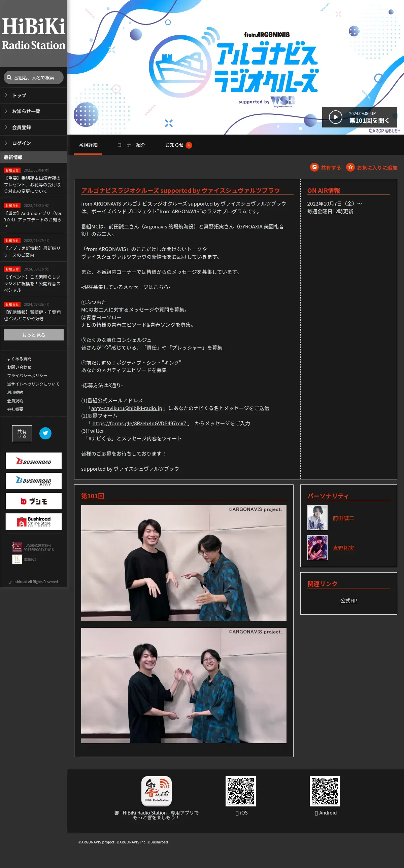Click the star favorite icon

coord(350,167)
